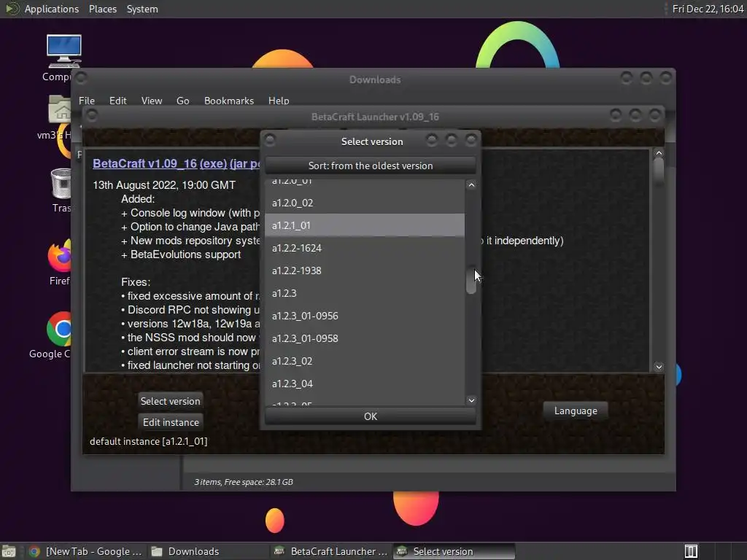Open Edit instance in BetaCraft Launcher
This screenshot has height=560, width=747.
tap(171, 422)
